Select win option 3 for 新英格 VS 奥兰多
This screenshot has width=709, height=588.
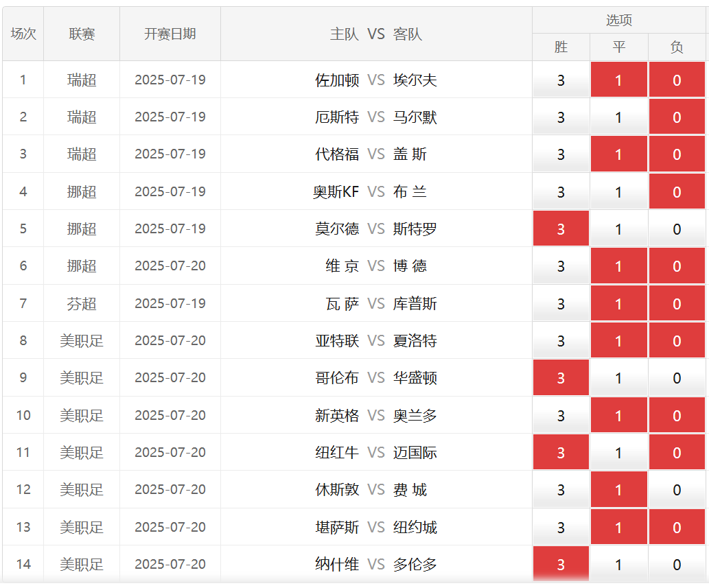[561, 415]
